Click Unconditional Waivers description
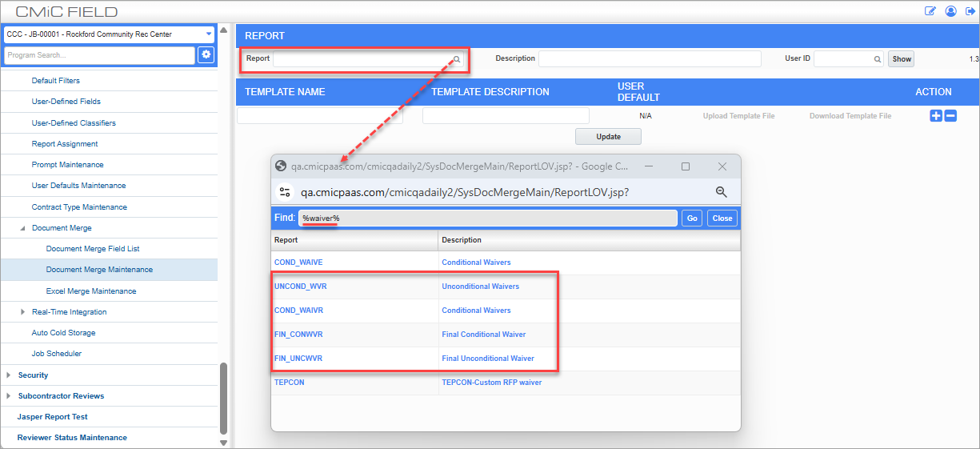The height and width of the screenshot is (449, 980). tap(480, 287)
